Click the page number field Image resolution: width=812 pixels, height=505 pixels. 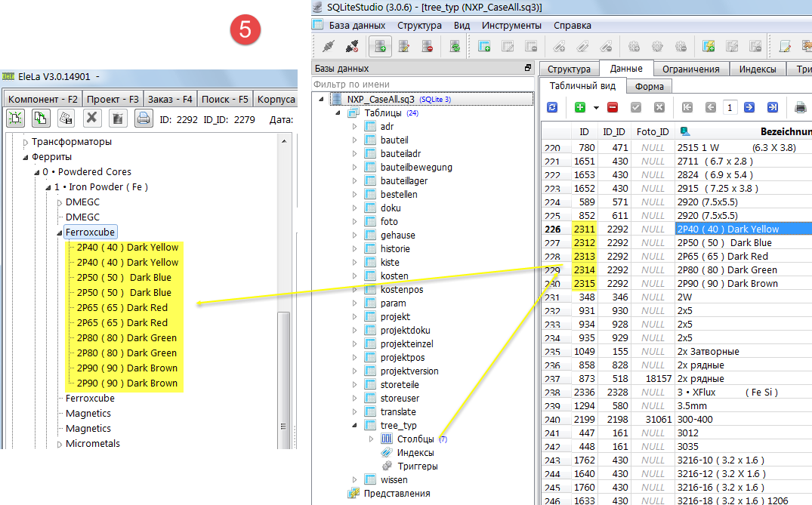tap(730, 108)
